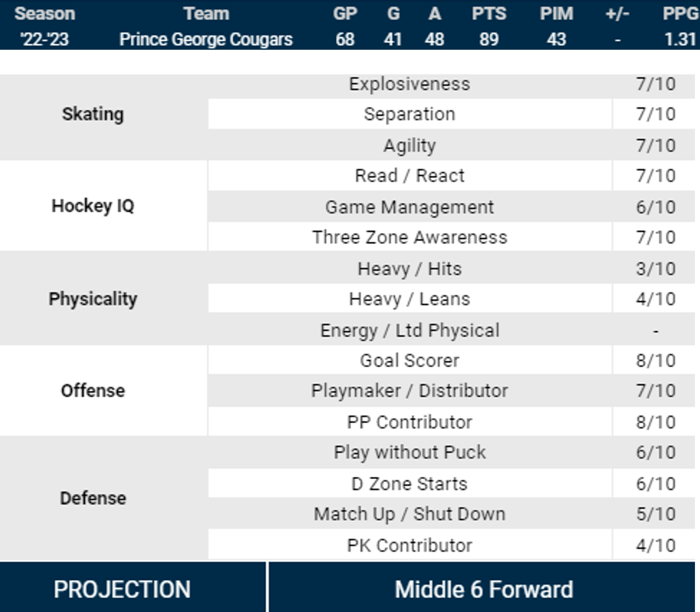Click the Heavy / Hits rating 3/10

pyautogui.click(x=655, y=268)
